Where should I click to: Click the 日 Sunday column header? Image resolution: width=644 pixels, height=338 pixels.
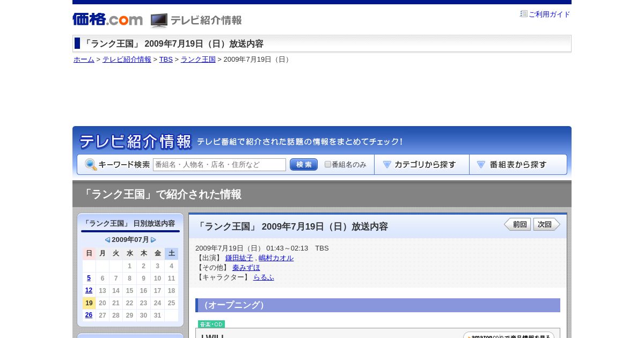coord(89,253)
